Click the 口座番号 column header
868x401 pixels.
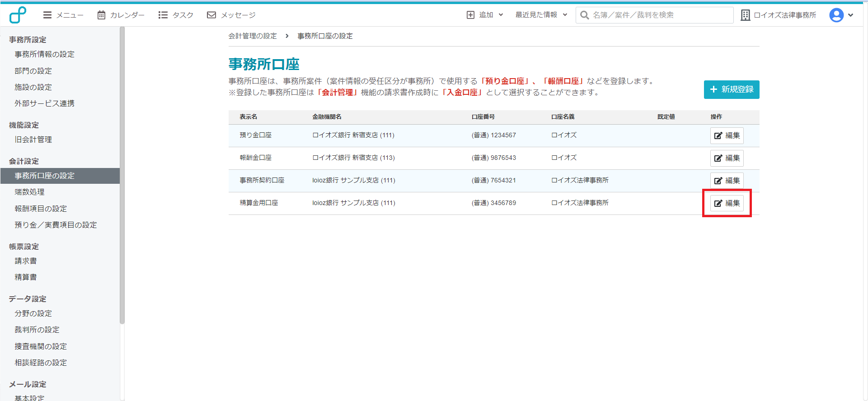(483, 117)
